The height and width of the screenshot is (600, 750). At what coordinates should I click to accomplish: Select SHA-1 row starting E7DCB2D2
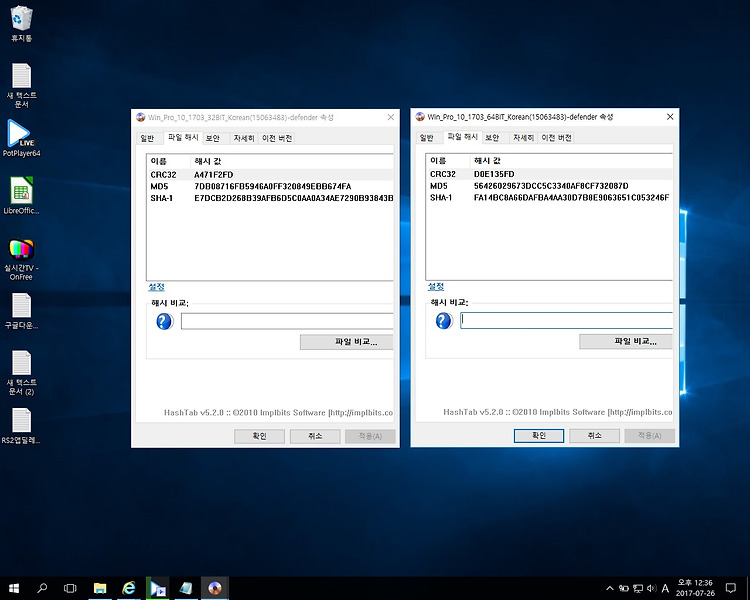click(x=270, y=198)
